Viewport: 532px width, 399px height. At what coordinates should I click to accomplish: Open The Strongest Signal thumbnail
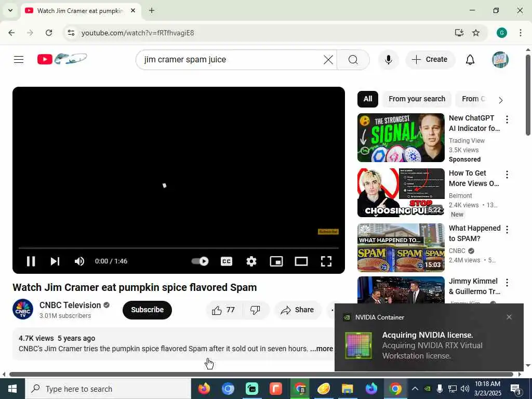coord(401,138)
